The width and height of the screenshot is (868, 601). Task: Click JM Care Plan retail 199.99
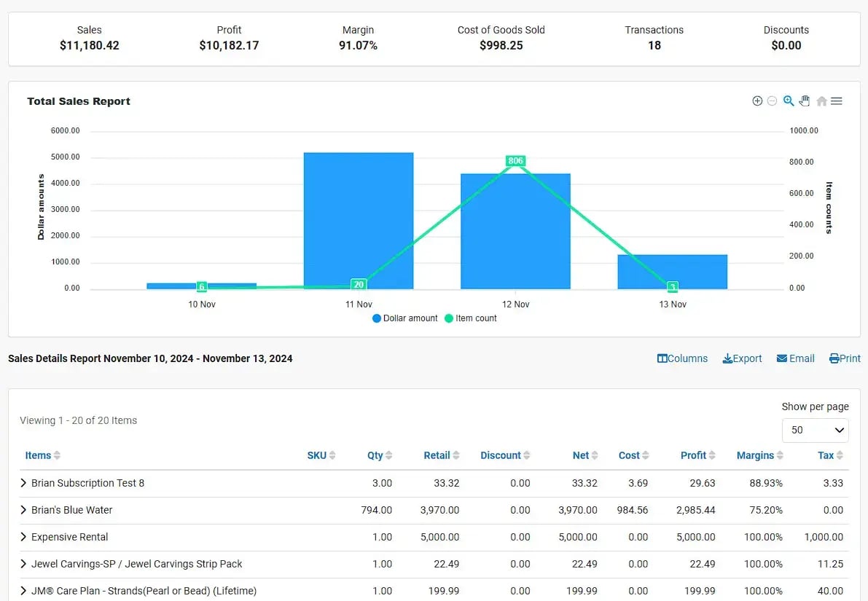coord(444,591)
